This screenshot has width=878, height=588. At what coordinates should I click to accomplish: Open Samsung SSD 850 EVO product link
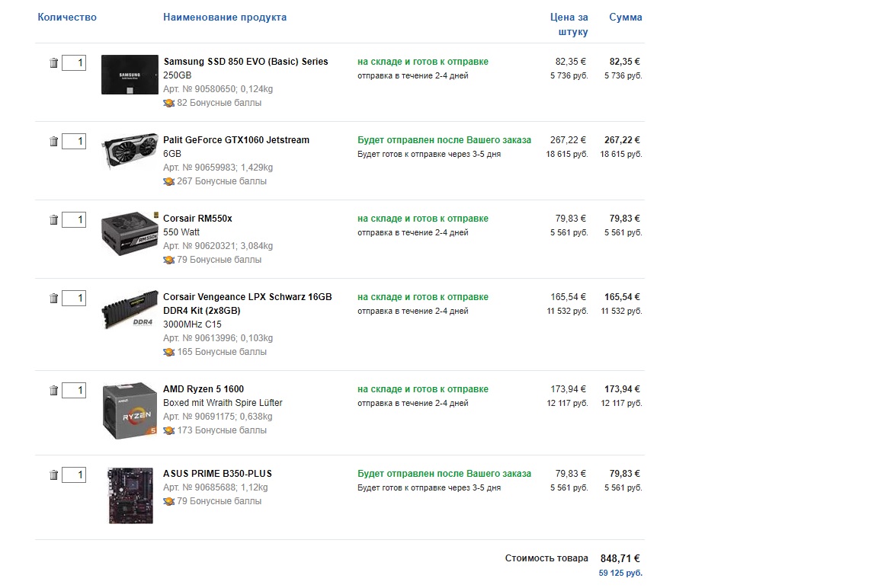[x=245, y=62]
